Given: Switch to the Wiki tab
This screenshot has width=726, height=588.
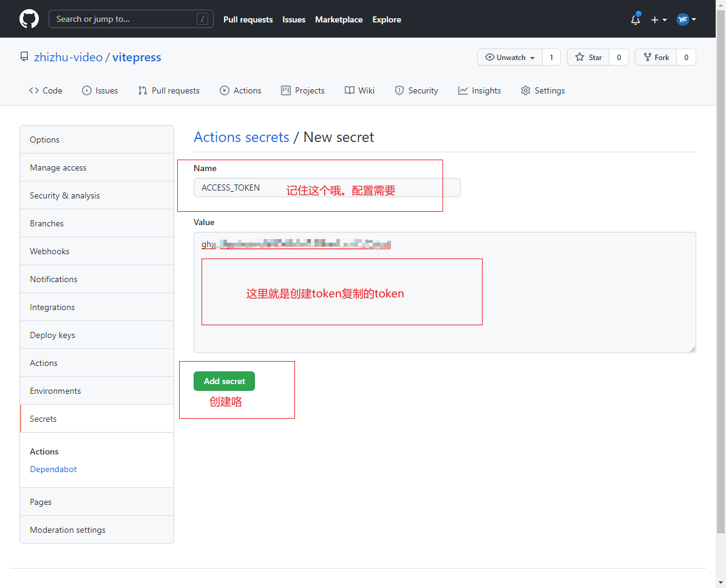Looking at the screenshot, I should point(360,90).
